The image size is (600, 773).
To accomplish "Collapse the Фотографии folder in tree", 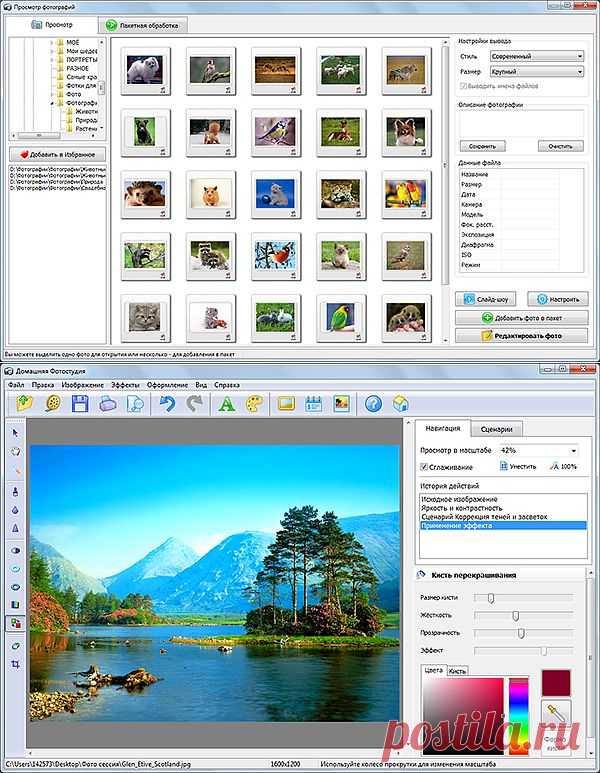I will (x=52, y=103).
